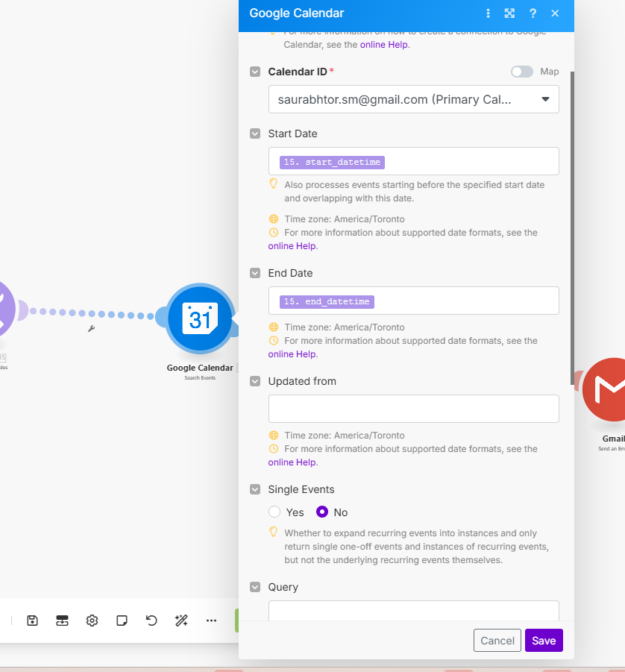The image size is (625, 672).
Task: Expand the Google Calendar panel to fullscreen
Action: coord(509,13)
